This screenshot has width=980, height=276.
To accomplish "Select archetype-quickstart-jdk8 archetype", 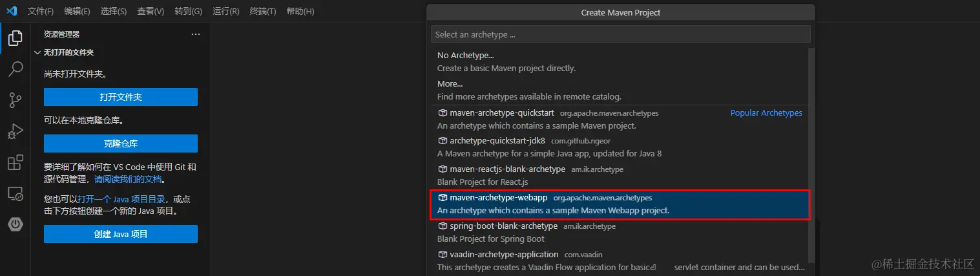I will pos(619,147).
